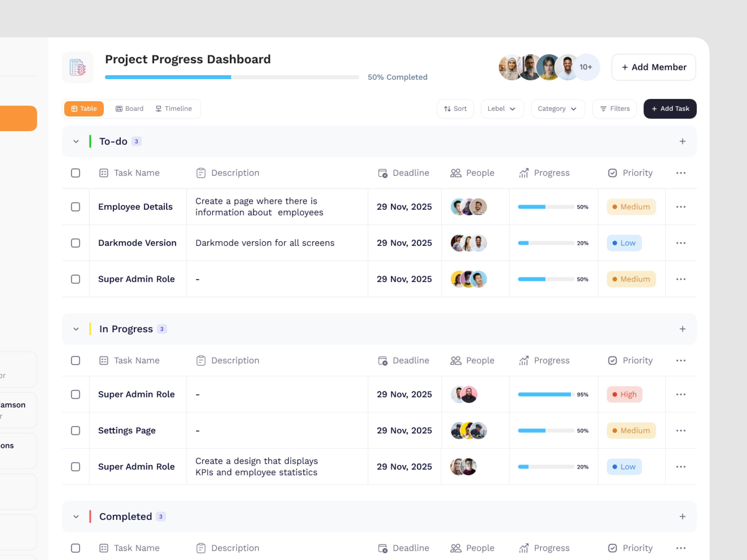This screenshot has height=560, width=747.
Task: Click the Task Name column icon in To-do
Action: point(104,173)
